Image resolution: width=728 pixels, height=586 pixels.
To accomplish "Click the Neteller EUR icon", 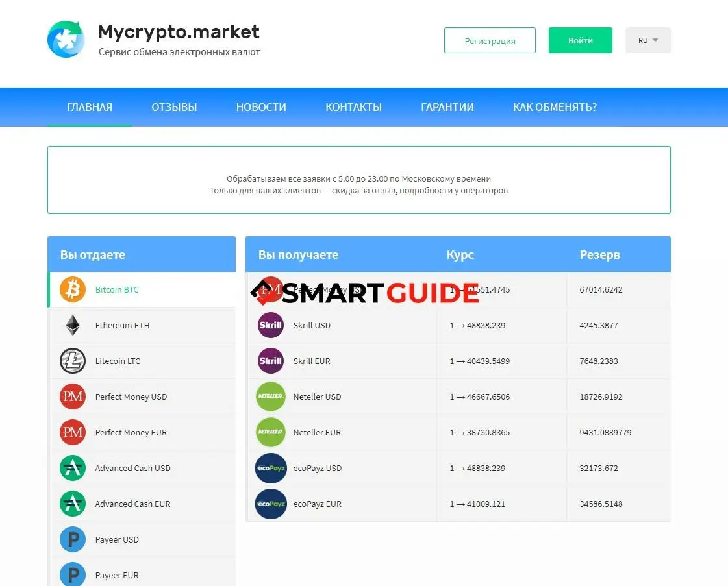I will point(270,432).
